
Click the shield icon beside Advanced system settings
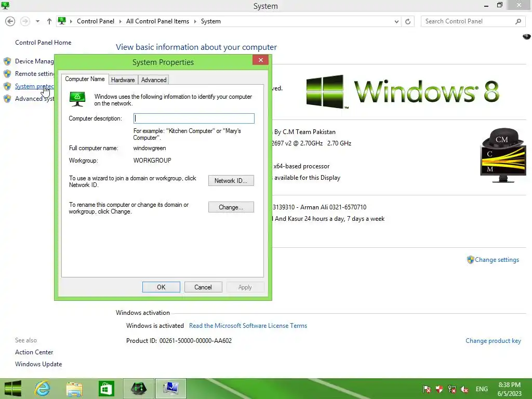click(x=7, y=99)
